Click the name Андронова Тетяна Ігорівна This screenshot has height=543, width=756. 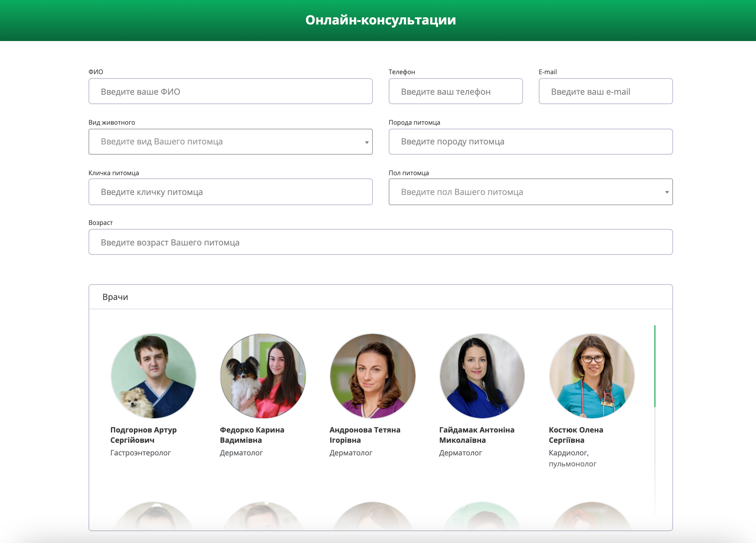coord(365,435)
